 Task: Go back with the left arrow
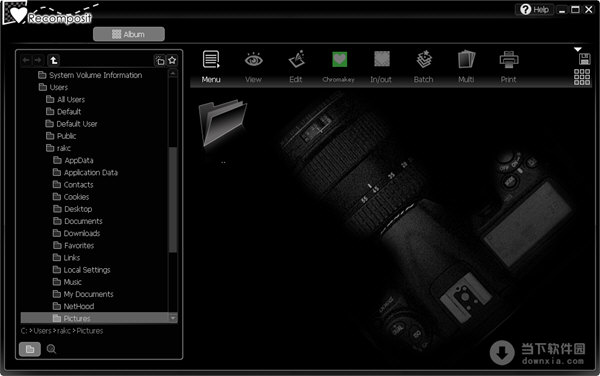pyautogui.click(x=26, y=60)
